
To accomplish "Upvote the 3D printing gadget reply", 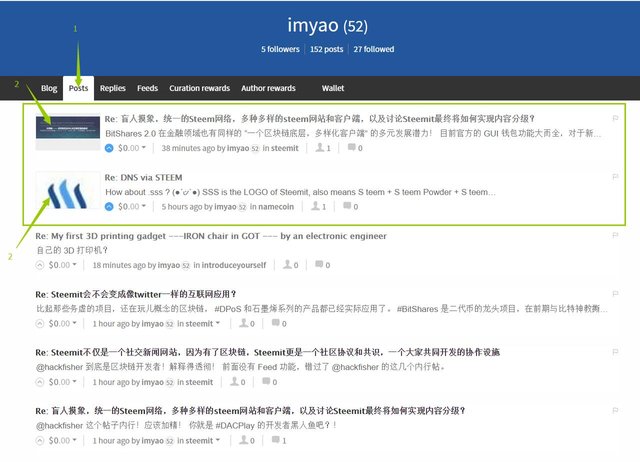I will (x=40, y=265).
